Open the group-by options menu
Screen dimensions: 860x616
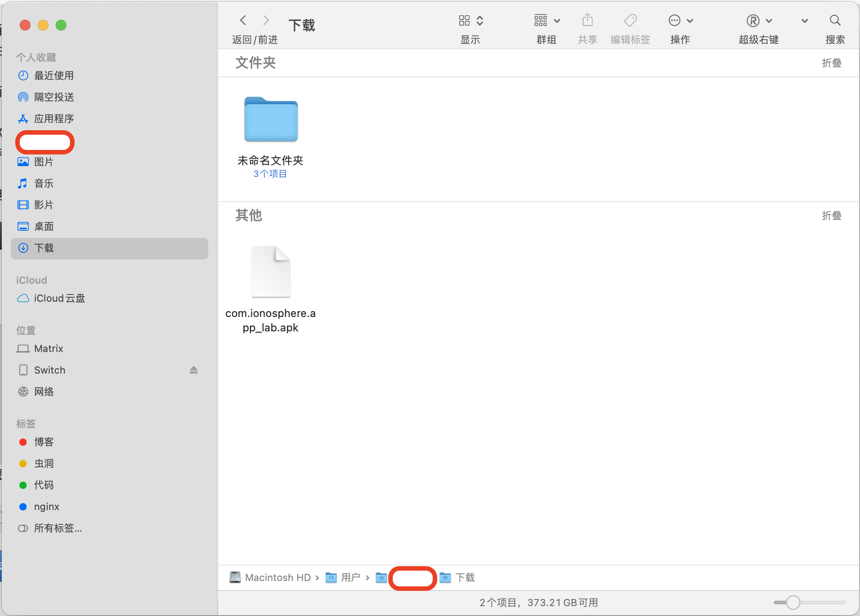click(x=547, y=20)
